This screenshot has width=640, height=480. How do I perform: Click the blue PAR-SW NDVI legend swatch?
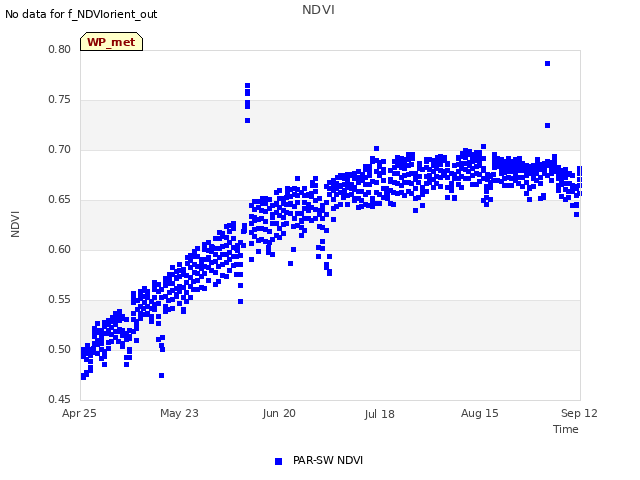click(278, 461)
